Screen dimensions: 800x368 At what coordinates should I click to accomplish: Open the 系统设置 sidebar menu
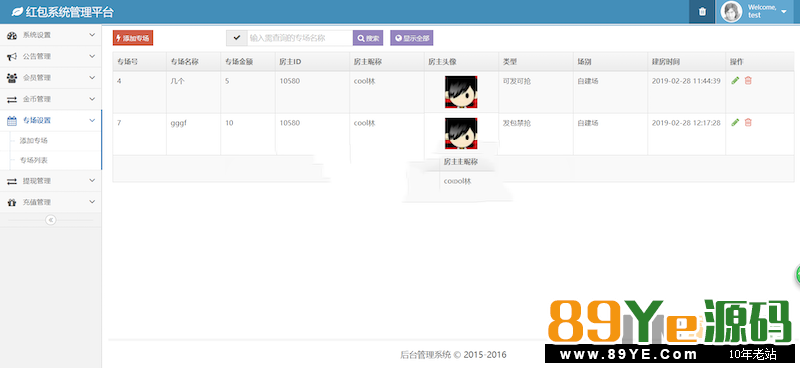coord(51,35)
